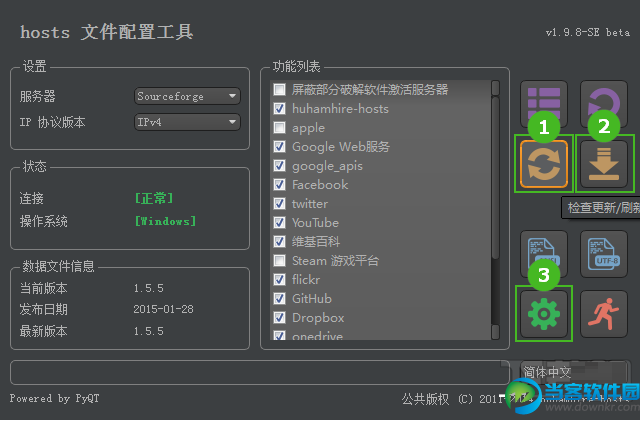Click the 当前版本 value 1.5.5

[148, 288]
